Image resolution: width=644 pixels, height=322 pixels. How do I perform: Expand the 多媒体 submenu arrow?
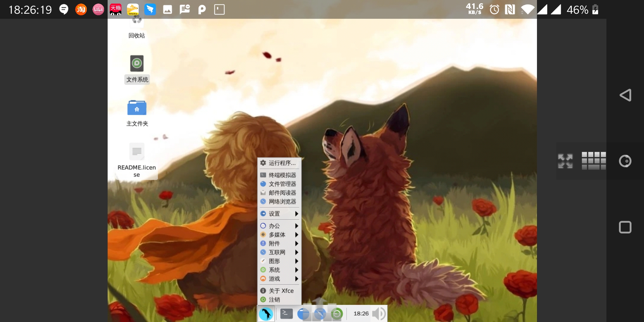297,235
